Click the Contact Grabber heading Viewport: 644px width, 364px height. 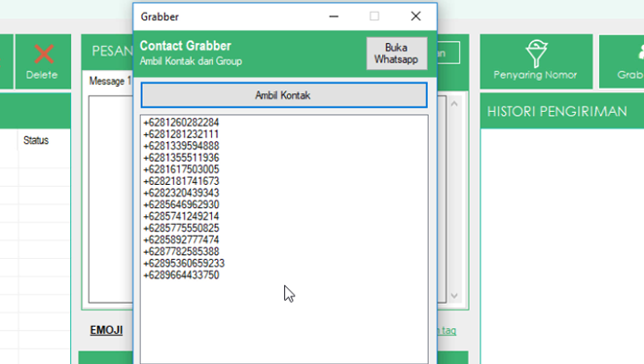point(186,46)
